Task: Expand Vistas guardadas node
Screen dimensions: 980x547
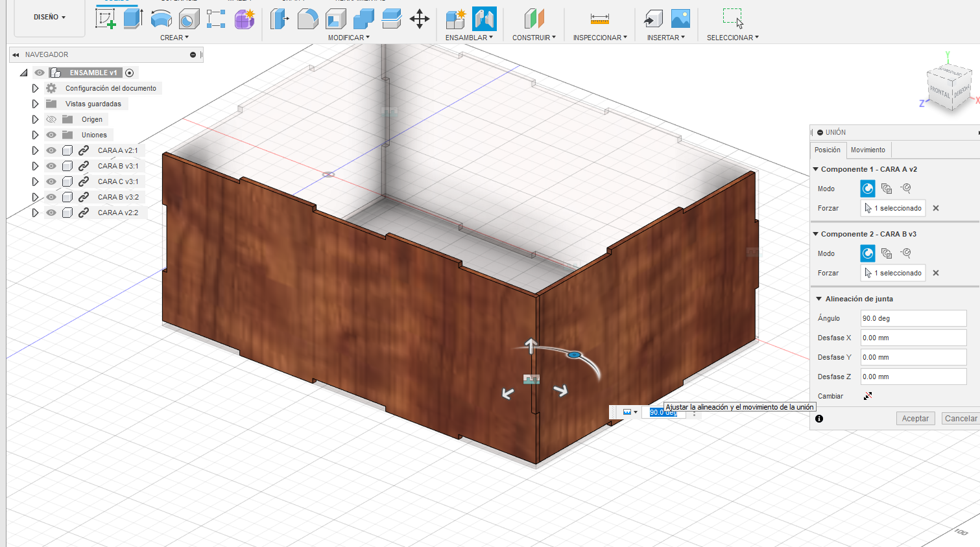Action: coord(35,104)
